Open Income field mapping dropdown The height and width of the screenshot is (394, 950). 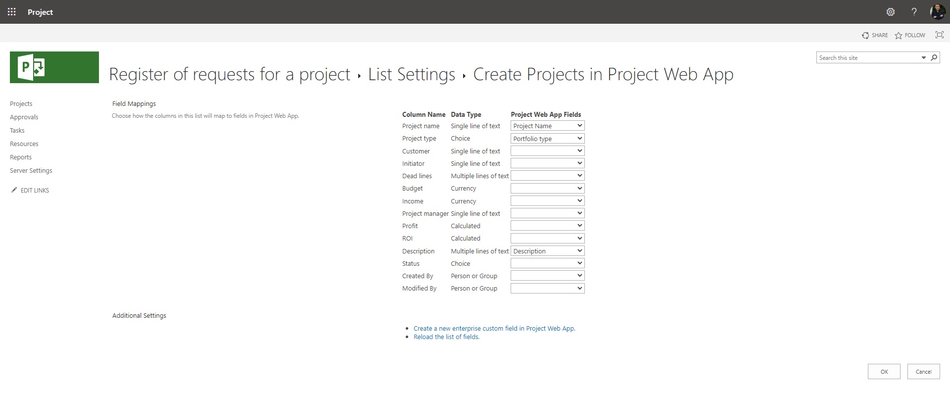point(547,201)
